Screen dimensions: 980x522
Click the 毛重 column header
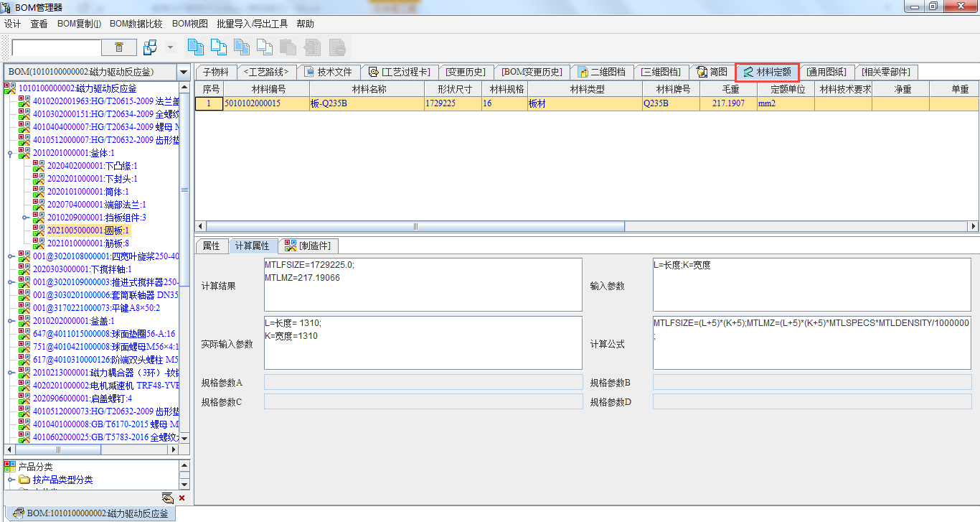click(x=728, y=89)
